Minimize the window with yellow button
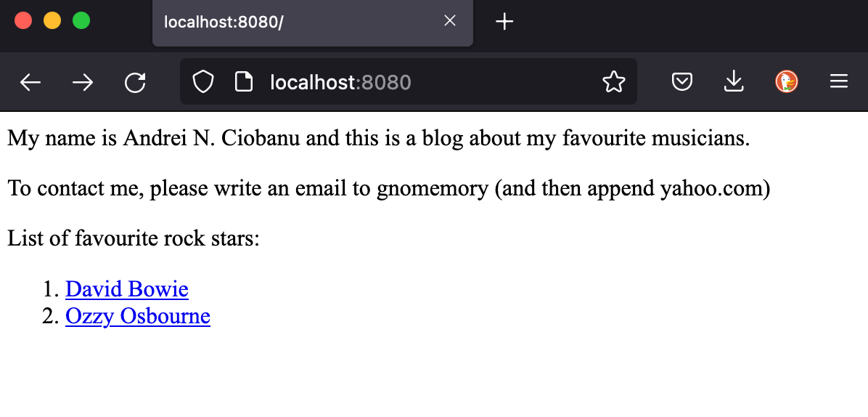The height and width of the screenshot is (417, 868). click(52, 21)
